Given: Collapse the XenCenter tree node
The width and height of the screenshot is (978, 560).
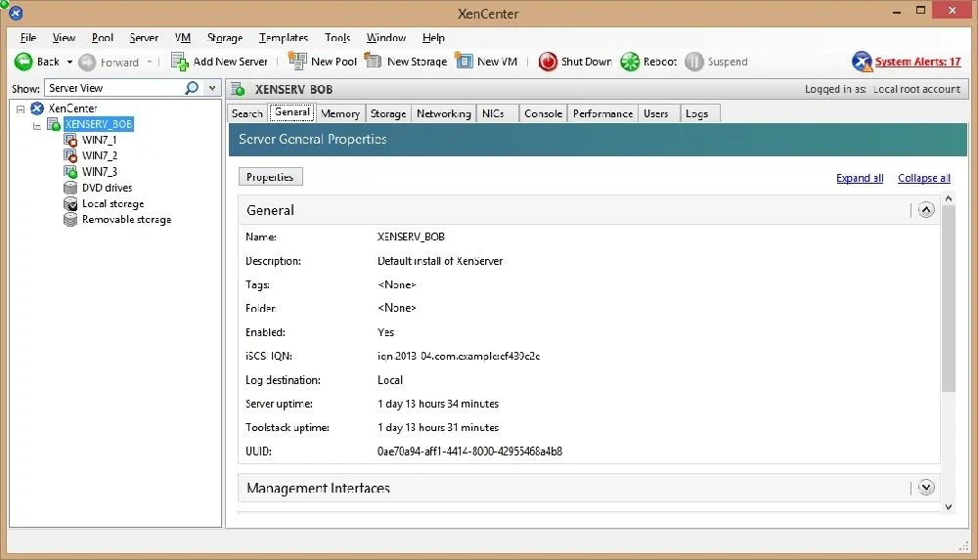Looking at the screenshot, I should pos(21,108).
